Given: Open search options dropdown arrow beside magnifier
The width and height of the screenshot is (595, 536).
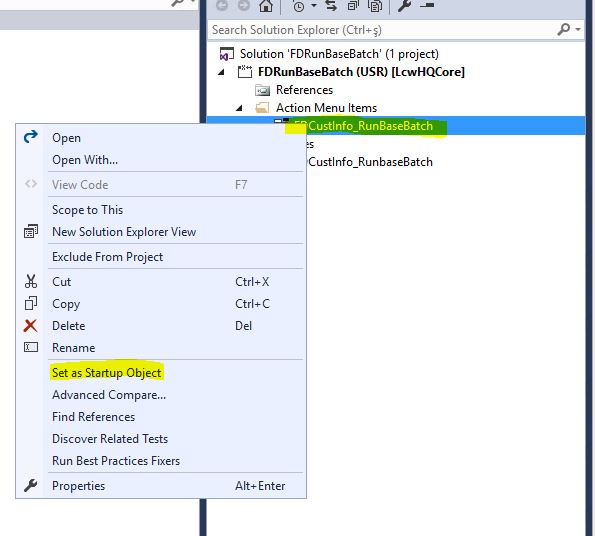Looking at the screenshot, I should tap(578, 29).
